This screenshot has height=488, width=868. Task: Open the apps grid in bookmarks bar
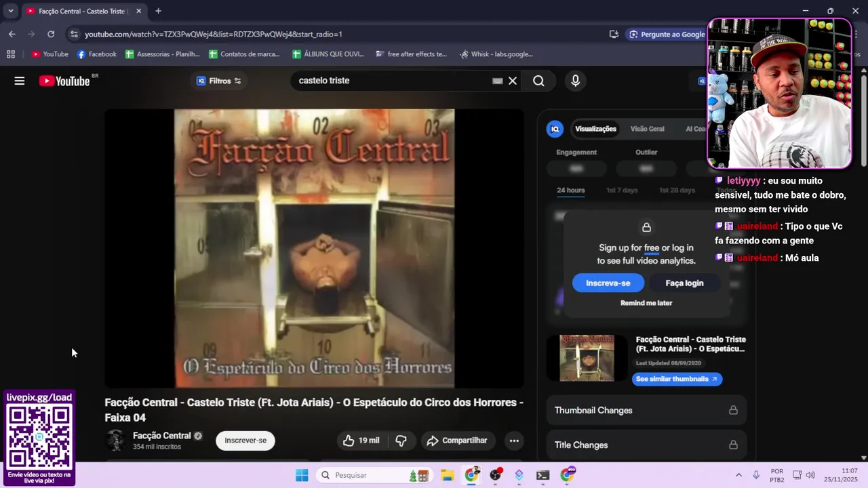[x=11, y=54]
